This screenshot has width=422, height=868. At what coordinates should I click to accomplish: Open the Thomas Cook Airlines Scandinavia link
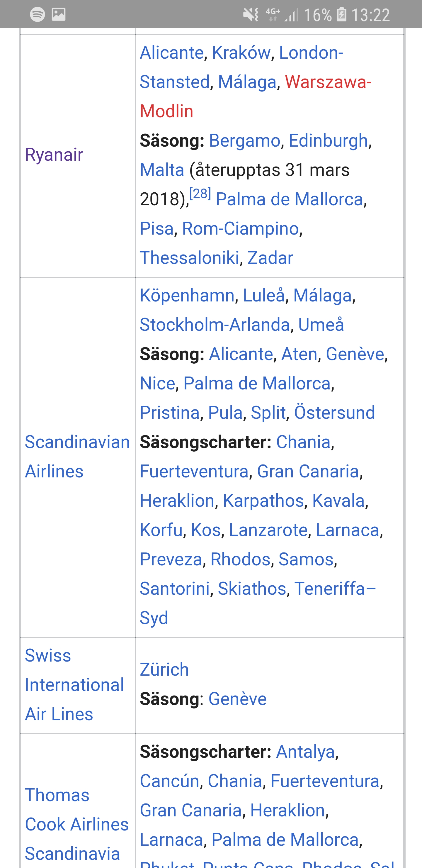point(77,824)
